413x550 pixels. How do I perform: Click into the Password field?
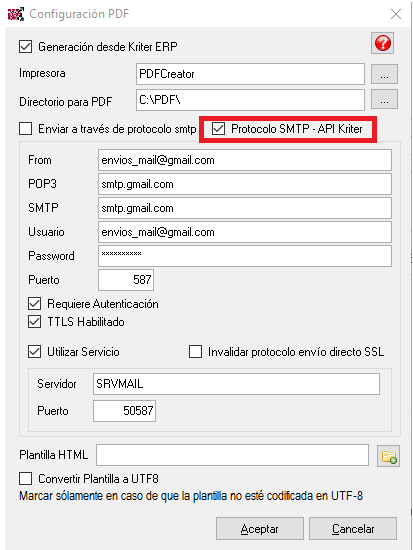245,256
